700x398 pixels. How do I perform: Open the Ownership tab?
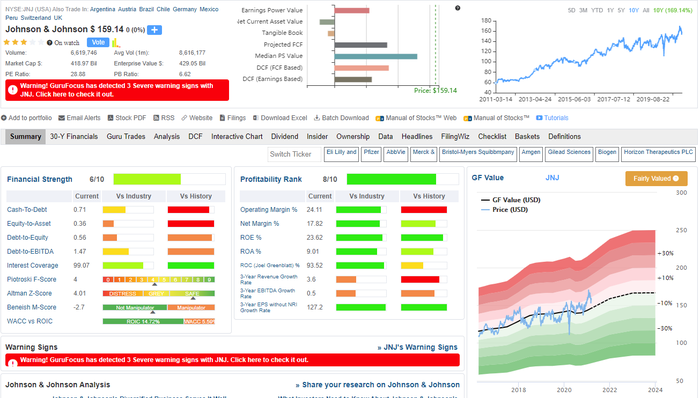point(353,137)
